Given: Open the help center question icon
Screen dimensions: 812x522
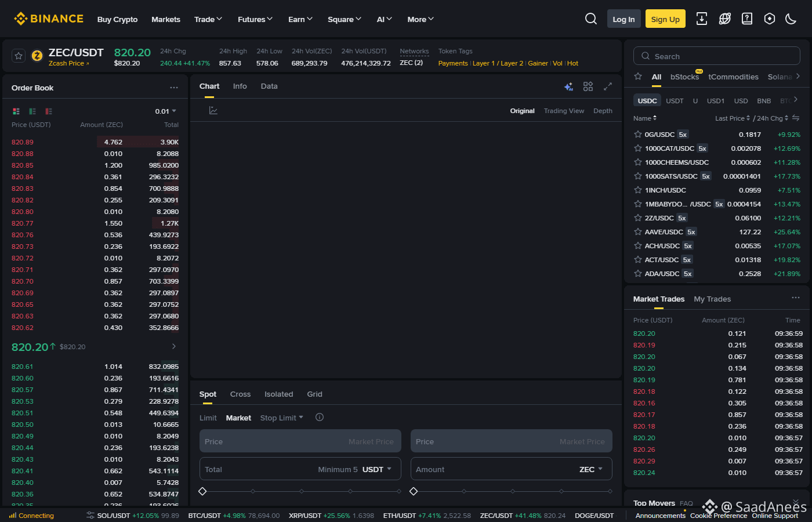Looking at the screenshot, I should pos(747,19).
